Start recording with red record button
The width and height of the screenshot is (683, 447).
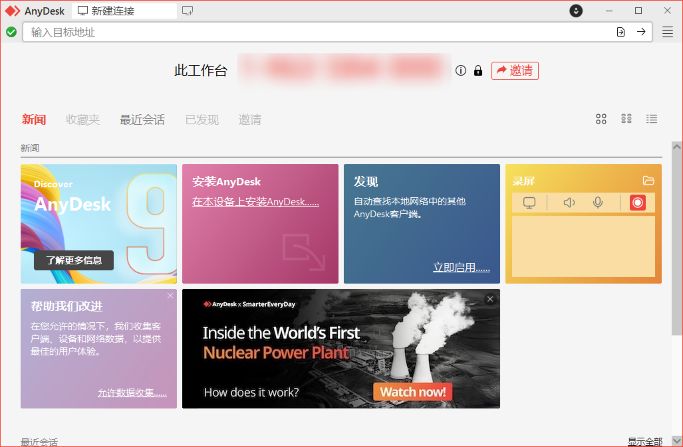point(637,203)
